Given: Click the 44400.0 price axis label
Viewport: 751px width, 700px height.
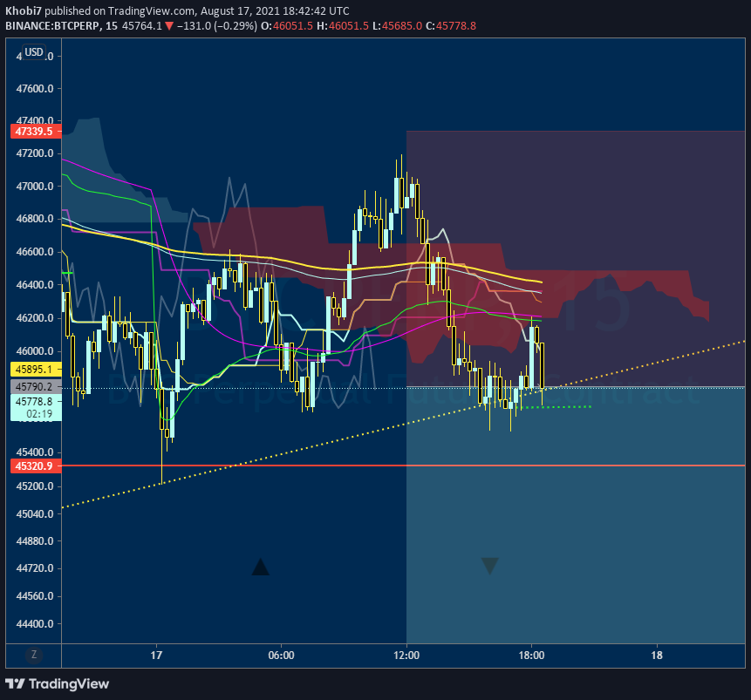Looking at the screenshot, I should (35, 624).
